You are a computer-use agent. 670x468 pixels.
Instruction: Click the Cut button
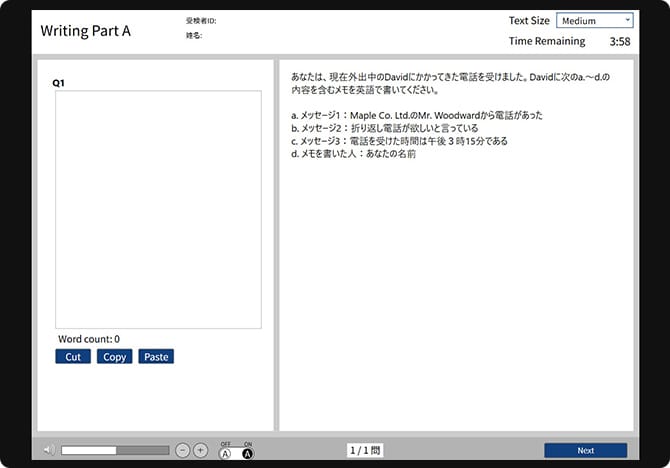pos(73,356)
